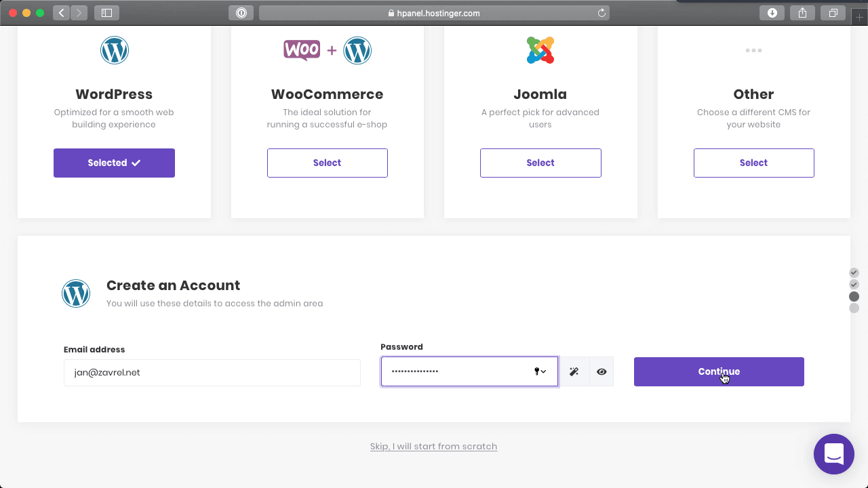Screen dimensions: 868x488
Task: Click the 'WordPress' card title
Action: 114,94
